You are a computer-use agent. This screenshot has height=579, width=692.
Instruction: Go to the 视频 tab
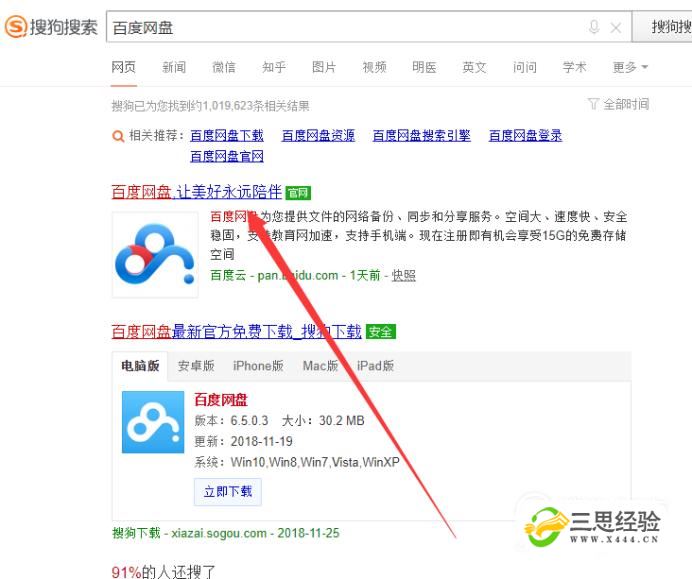[374, 67]
